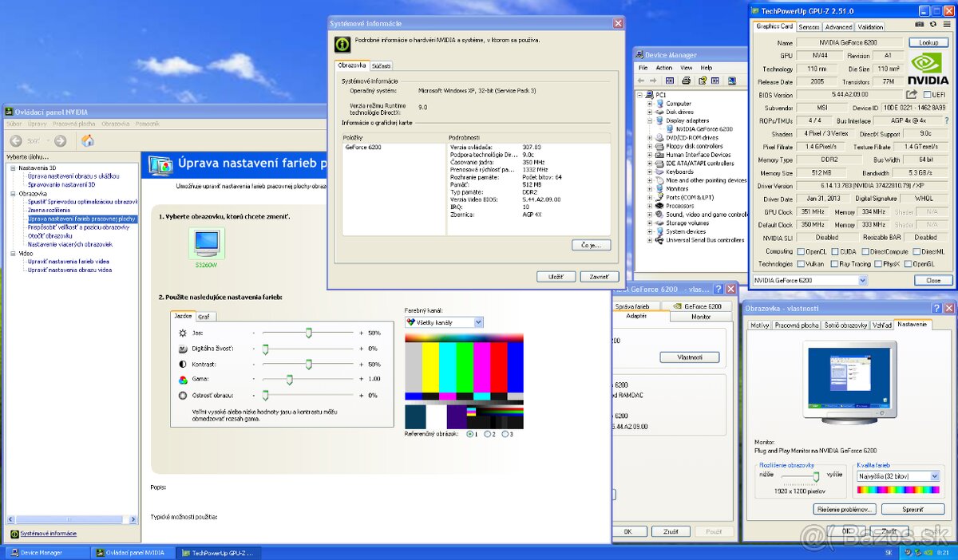Click the Gama slider handle

tap(288, 380)
